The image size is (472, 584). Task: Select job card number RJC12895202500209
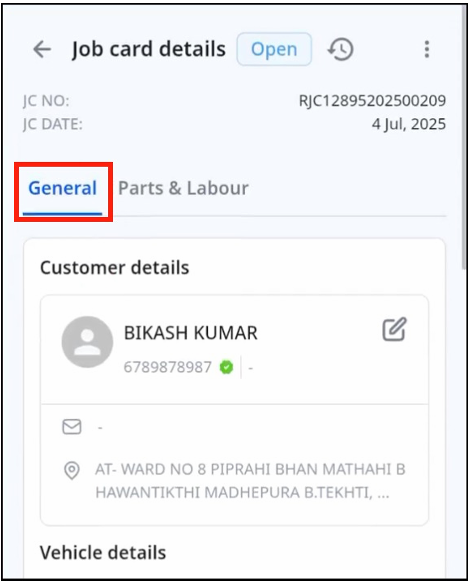tap(372, 101)
